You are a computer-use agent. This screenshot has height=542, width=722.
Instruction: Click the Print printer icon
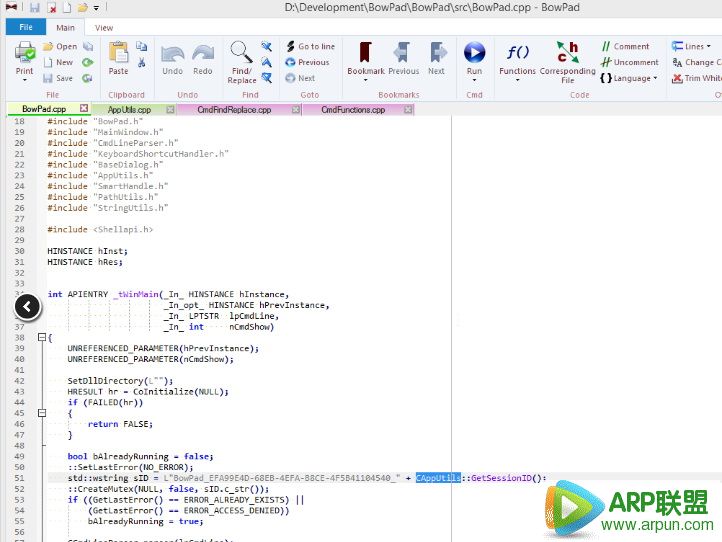(x=24, y=52)
